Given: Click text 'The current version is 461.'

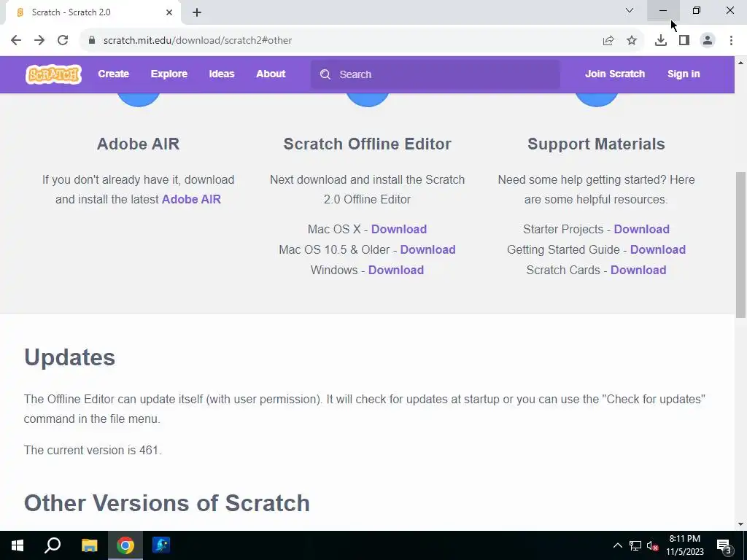Looking at the screenshot, I should (x=93, y=450).
